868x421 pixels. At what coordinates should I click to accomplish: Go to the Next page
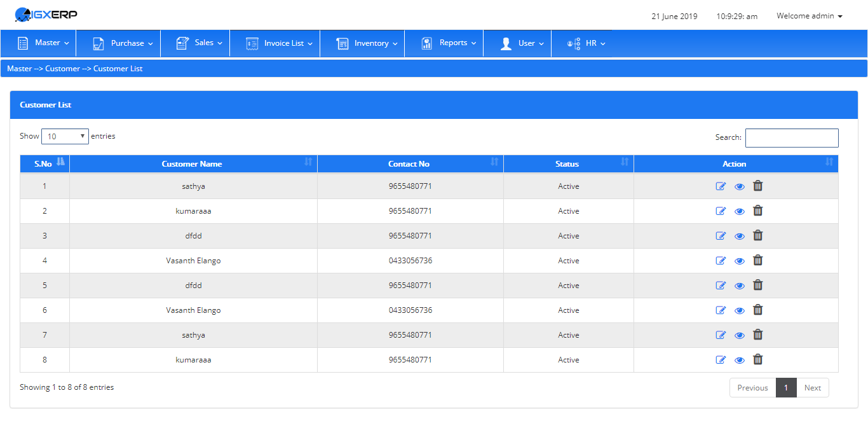point(813,388)
